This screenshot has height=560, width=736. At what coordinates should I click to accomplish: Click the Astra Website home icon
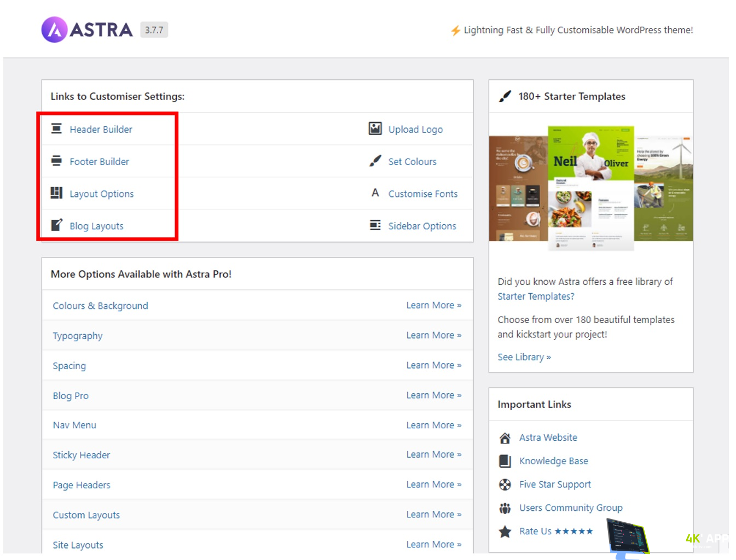(505, 438)
